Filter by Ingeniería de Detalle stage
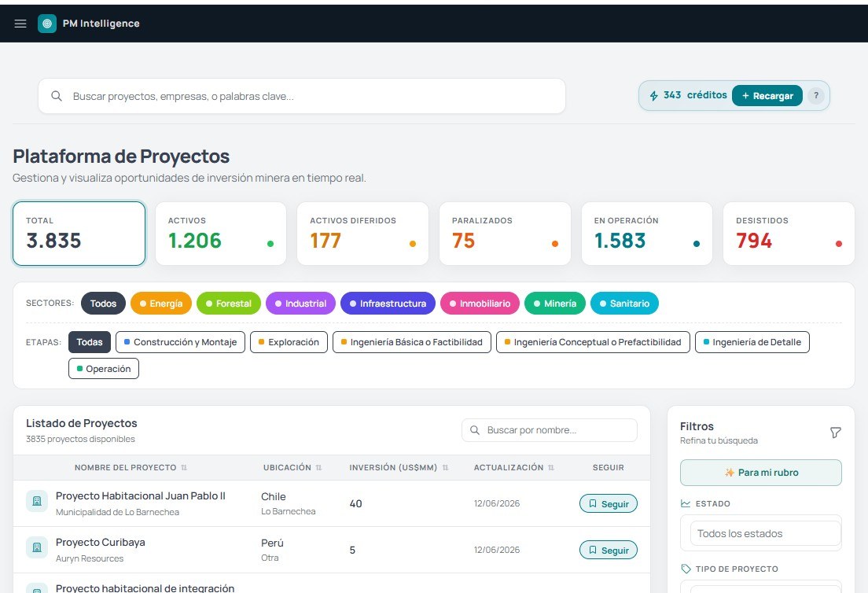868x593 pixels. coord(752,342)
